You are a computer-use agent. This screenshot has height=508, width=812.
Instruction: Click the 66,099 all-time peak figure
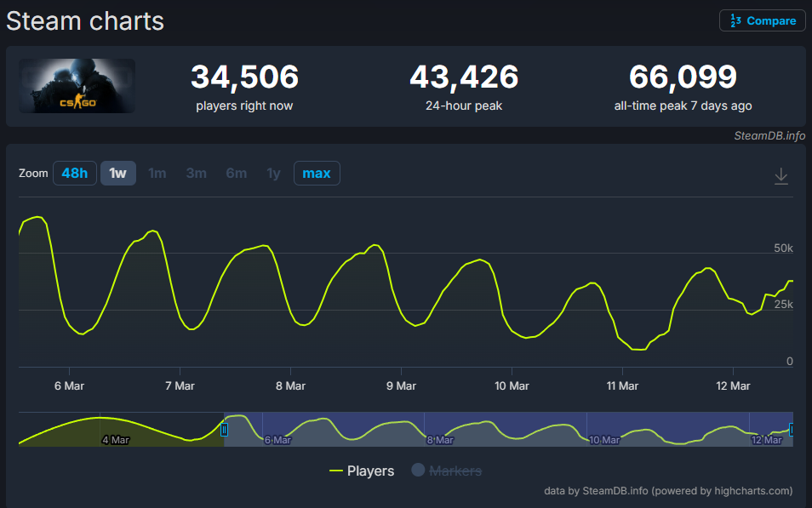(x=683, y=77)
